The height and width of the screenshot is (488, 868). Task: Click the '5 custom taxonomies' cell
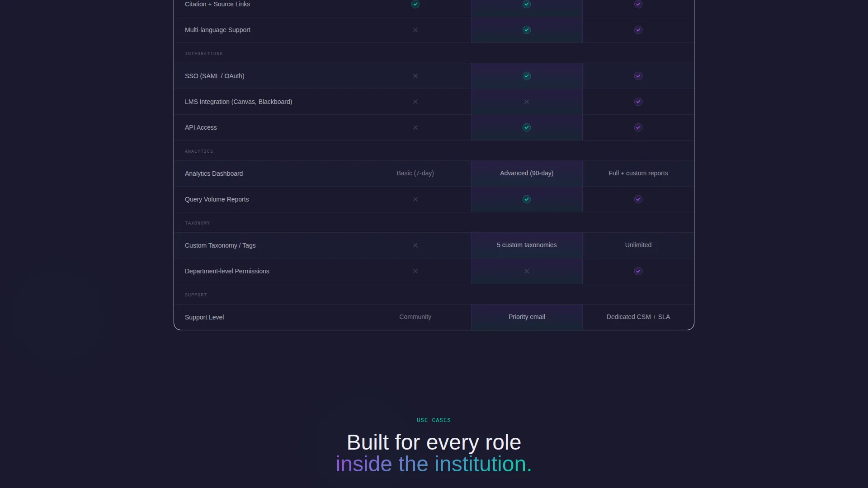click(x=527, y=245)
